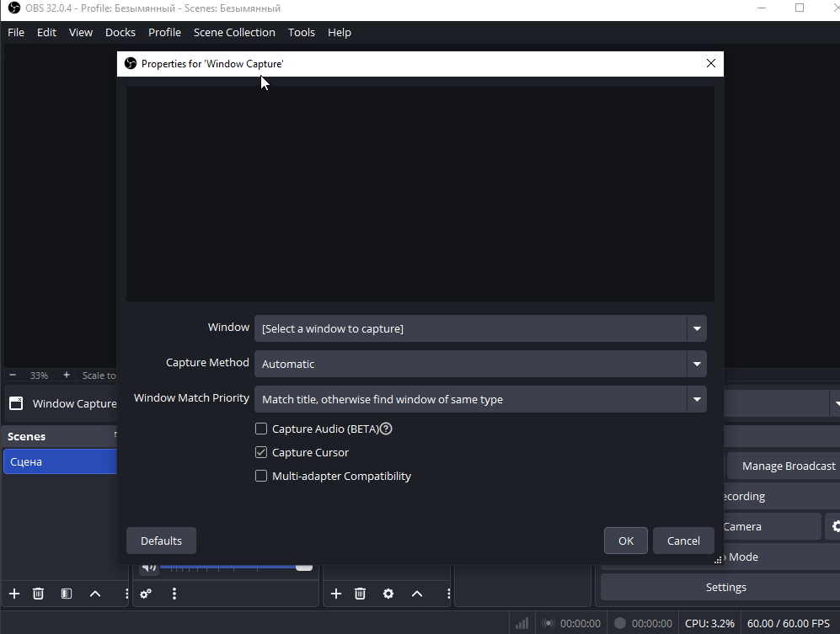
Task: Open Edit menu
Action: (x=46, y=32)
